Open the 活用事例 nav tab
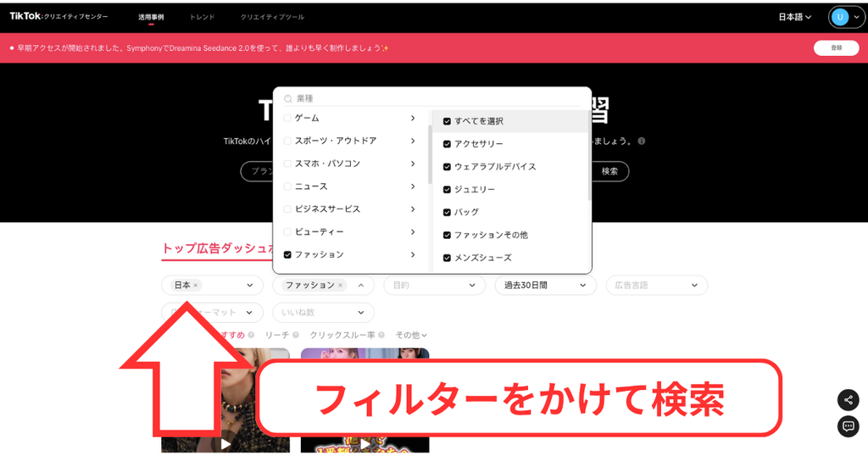868x456 pixels. click(151, 17)
